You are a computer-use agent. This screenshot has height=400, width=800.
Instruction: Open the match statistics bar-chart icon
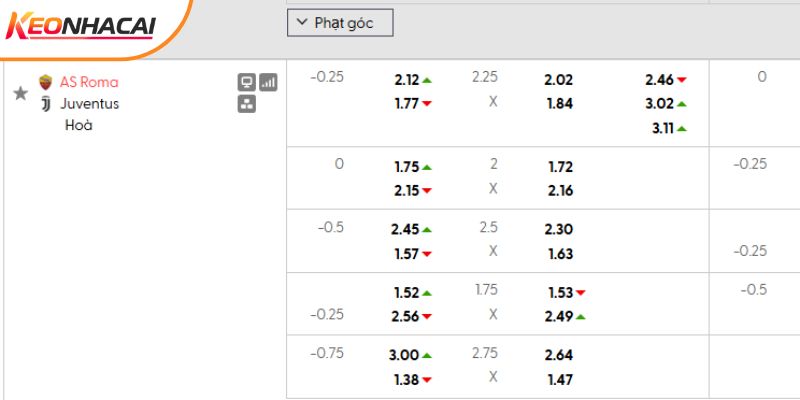[x=268, y=82]
